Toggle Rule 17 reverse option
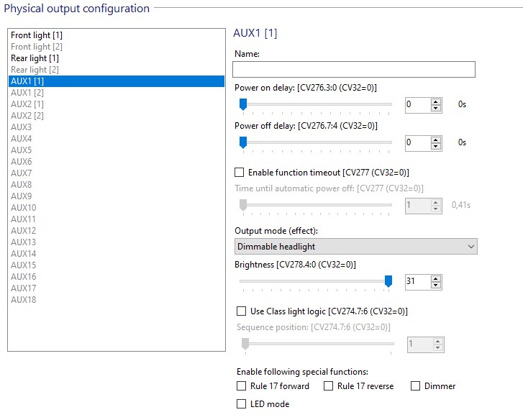523x420 pixels. click(x=328, y=386)
